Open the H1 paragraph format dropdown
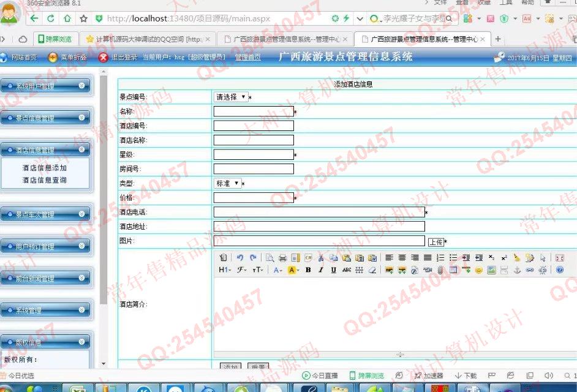This screenshot has height=392, width=577. 225,269
